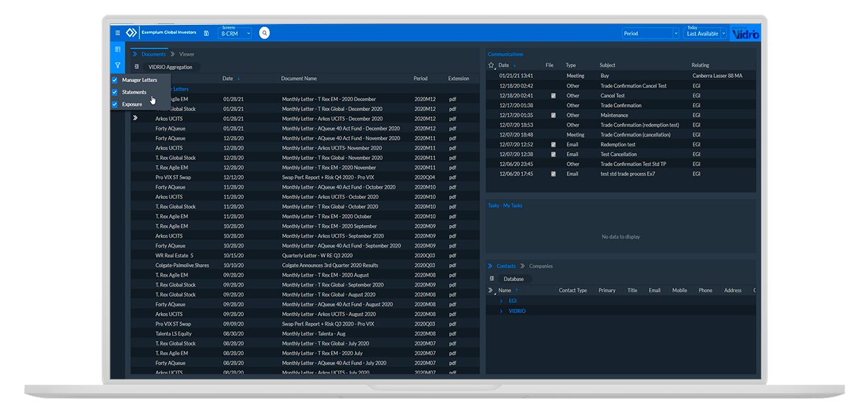Click the Vidrio logo at top right
Image resolution: width=868 pixels, height=407 pixels.
745,33
